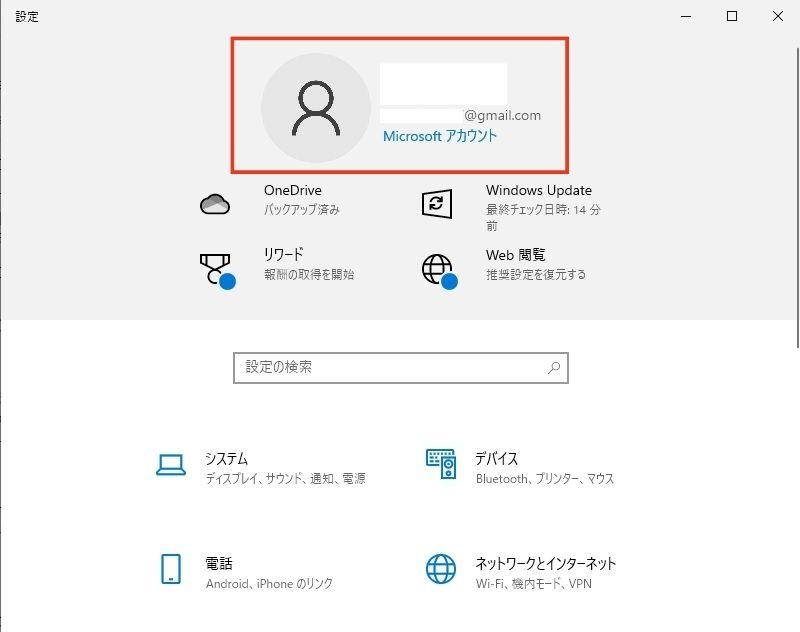Screen dimensions: 800x632
Task: Click the user profile avatar image
Action: click(315, 105)
